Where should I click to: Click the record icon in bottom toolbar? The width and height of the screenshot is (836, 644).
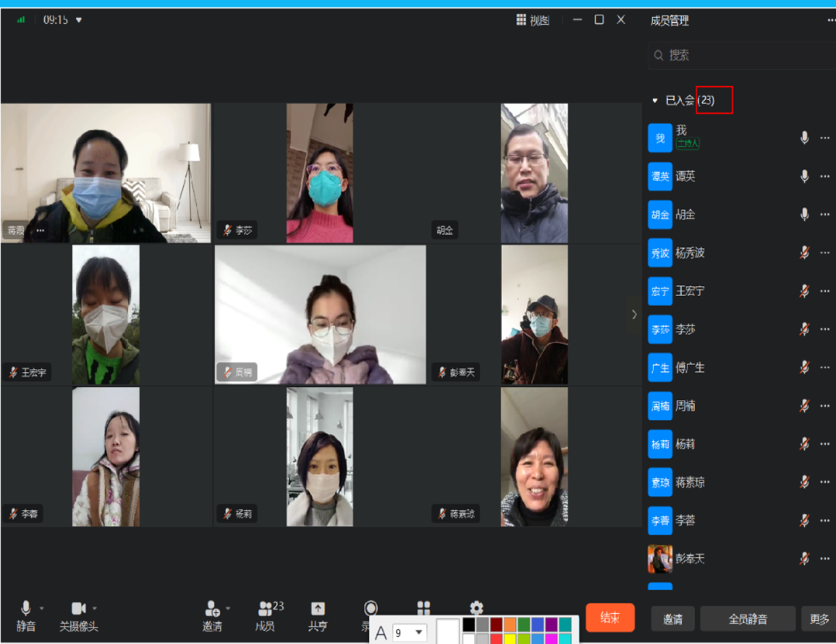[371, 609]
